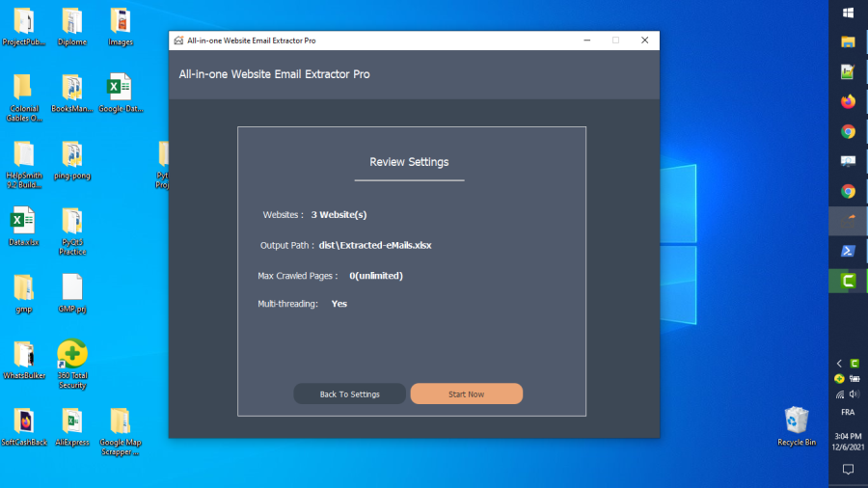Click the Multi-threading 'Yes' value
The height and width of the screenshot is (488, 868).
(339, 304)
